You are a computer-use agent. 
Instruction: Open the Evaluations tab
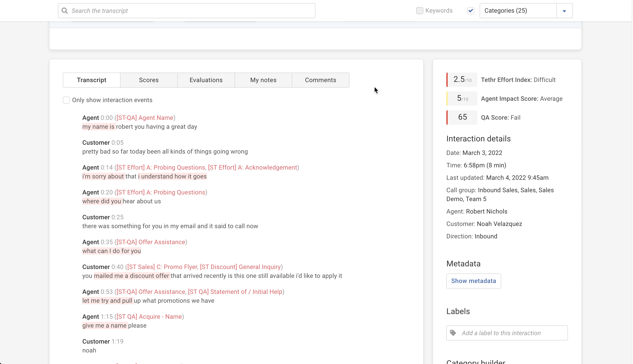pyautogui.click(x=206, y=80)
